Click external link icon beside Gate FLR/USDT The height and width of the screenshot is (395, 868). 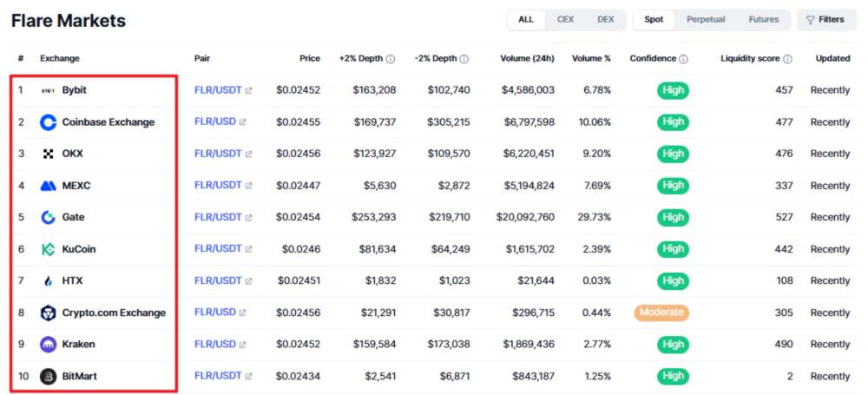pyautogui.click(x=248, y=217)
